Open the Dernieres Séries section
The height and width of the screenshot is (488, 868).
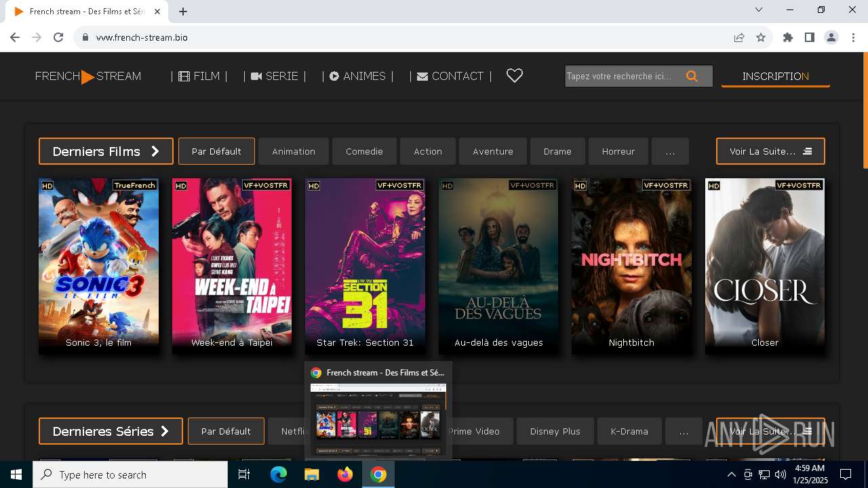pyautogui.click(x=111, y=431)
